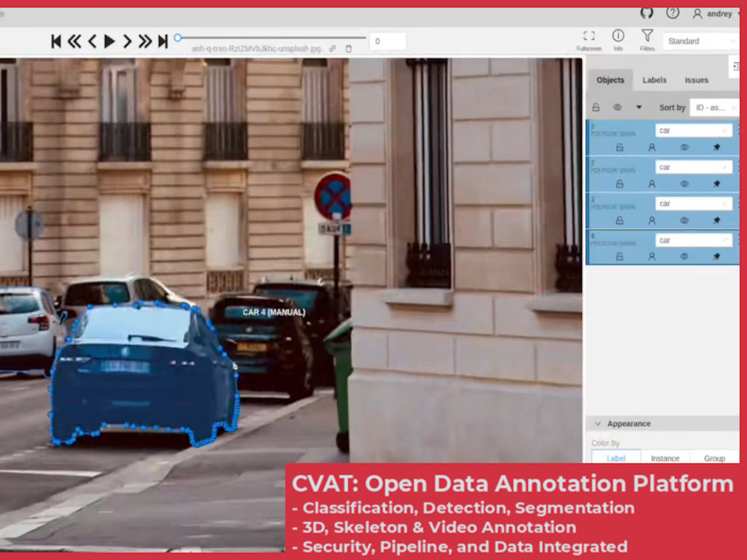
Task: Go to the next frame
Action: (127, 41)
